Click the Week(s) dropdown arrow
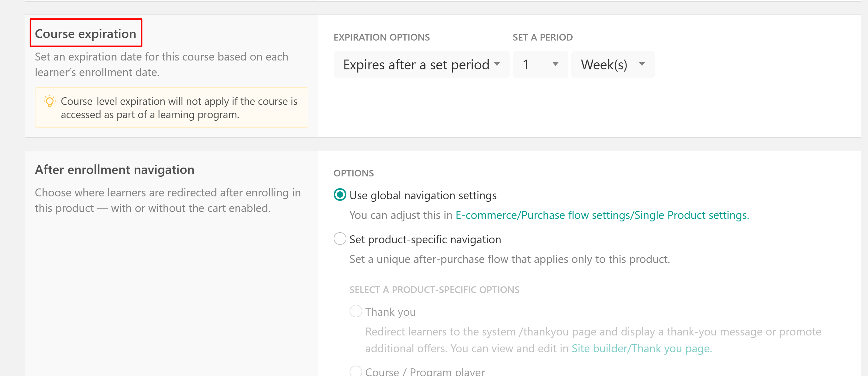This screenshot has height=376, width=868. [x=642, y=64]
